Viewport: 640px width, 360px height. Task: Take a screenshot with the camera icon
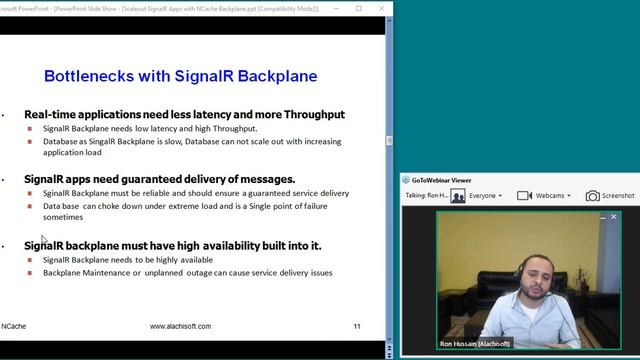[x=592, y=196]
